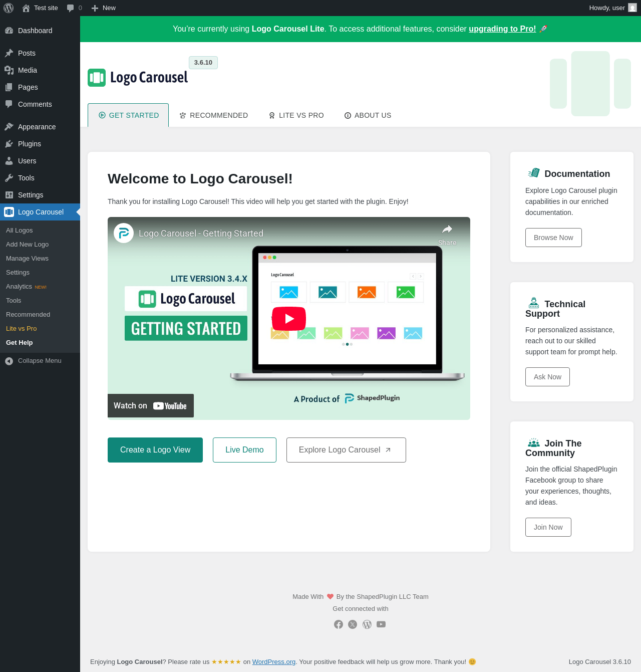
Task: Click Ask Now under Technical Support
Action: 547,377
